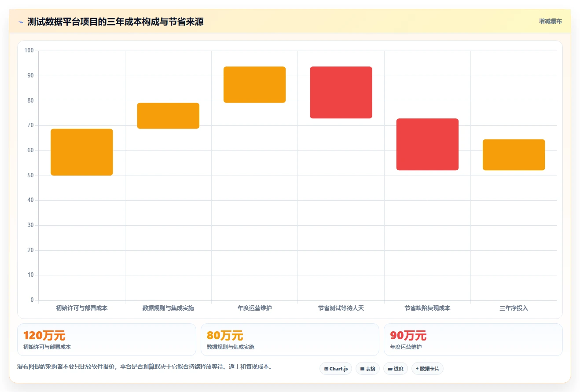Click the 90万元 card value

point(408,336)
